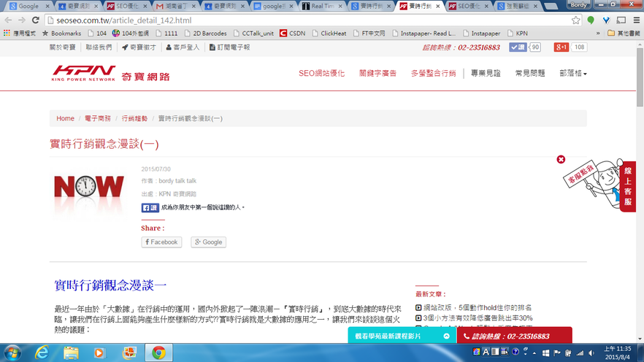644x362 pixels.
Task: Click the bookmark star icon in address bar
Action: pos(576,20)
